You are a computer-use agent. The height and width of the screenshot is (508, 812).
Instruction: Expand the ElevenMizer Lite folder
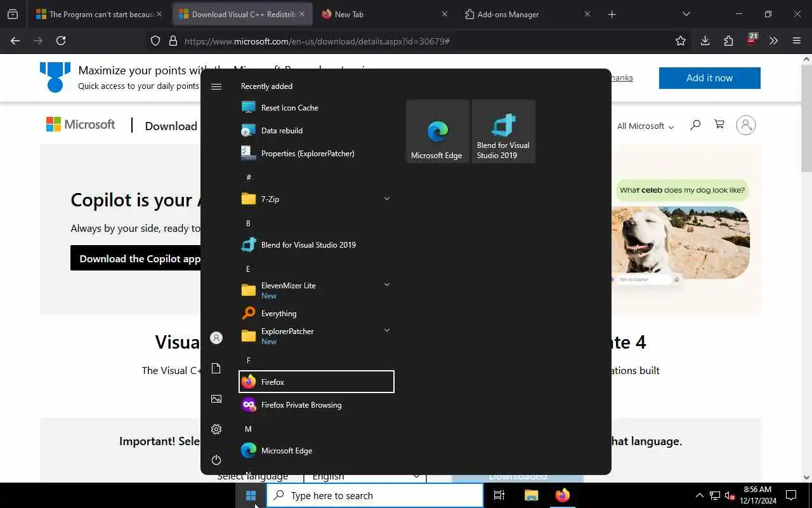coord(316,290)
